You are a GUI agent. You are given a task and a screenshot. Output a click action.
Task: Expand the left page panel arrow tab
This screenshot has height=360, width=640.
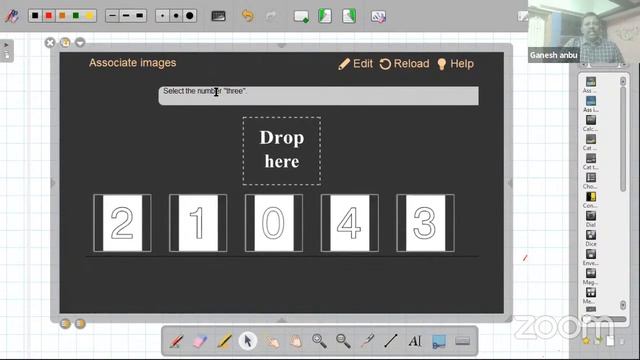(x=7, y=51)
